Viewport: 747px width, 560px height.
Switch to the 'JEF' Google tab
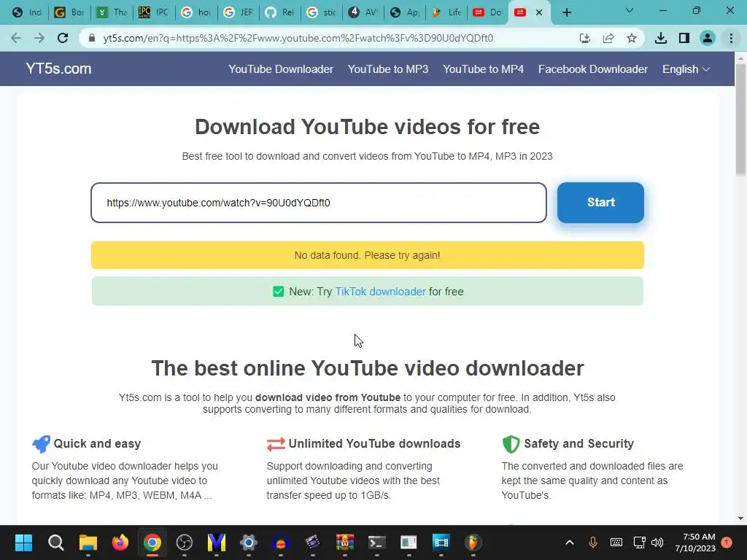(x=238, y=12)
